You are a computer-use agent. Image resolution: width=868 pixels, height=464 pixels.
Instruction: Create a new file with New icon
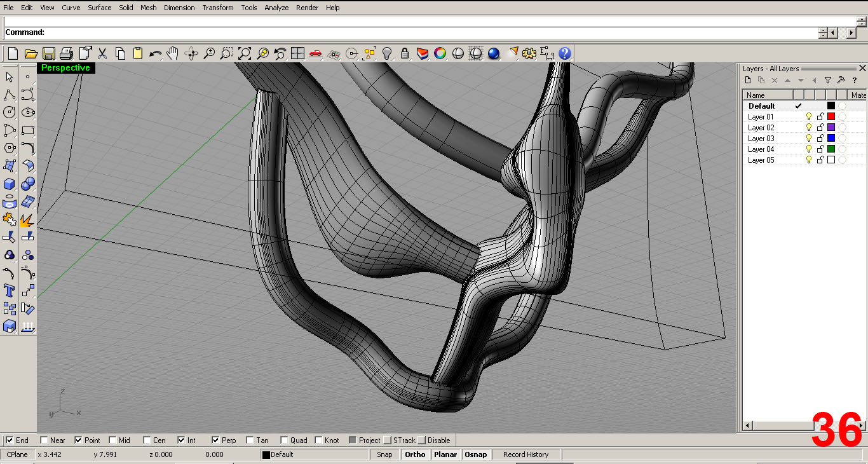[x=13, y=53]
